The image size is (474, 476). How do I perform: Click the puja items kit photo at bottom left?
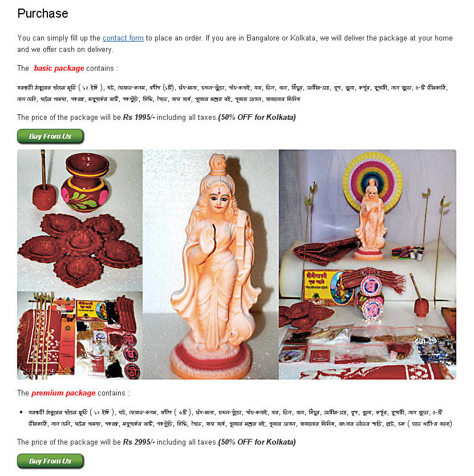coord(79,336)
